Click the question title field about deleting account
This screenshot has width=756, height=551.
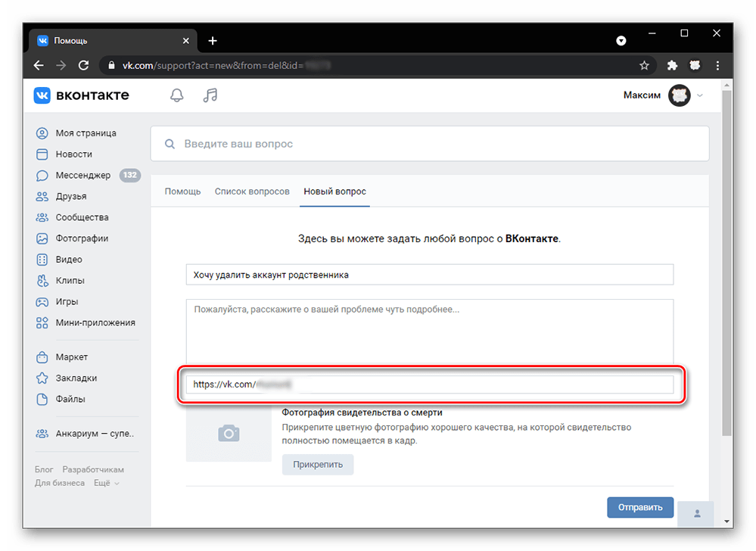pyautogui.click(x=430, y=275)
